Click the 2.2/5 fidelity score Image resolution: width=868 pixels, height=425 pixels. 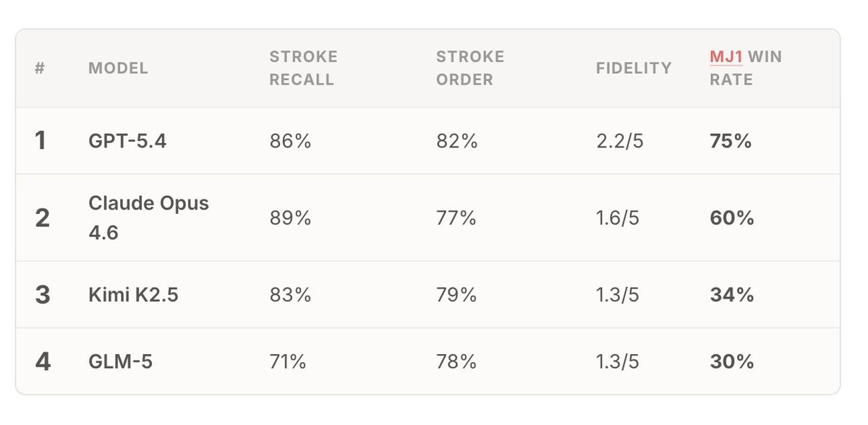620,141
